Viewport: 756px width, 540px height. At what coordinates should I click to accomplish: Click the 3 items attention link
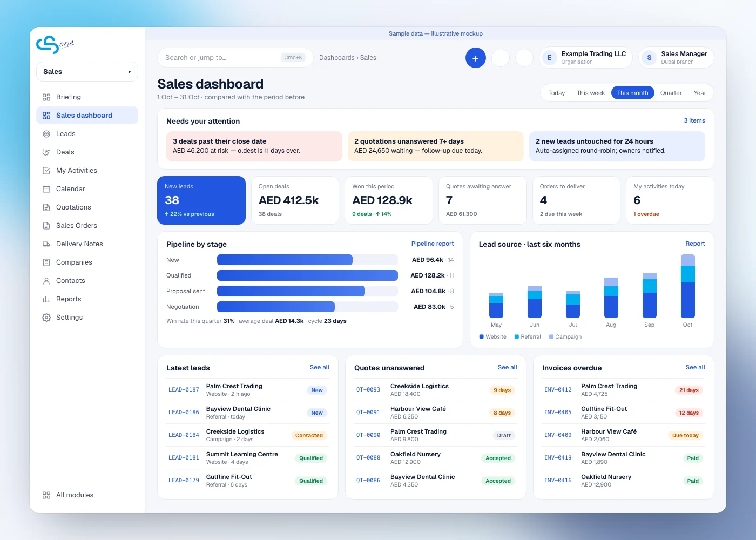694,120
